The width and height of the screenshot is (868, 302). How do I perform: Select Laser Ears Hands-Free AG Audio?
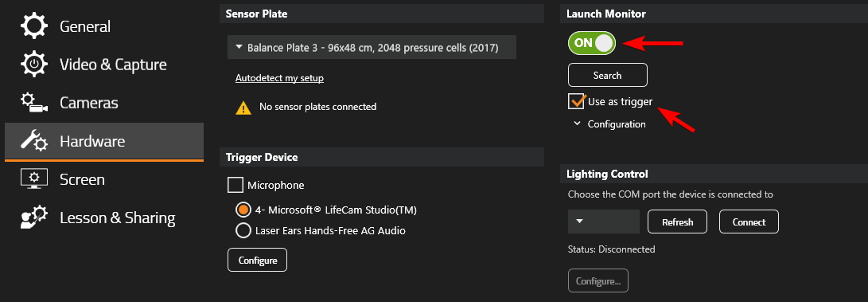[x=243, y=230]
